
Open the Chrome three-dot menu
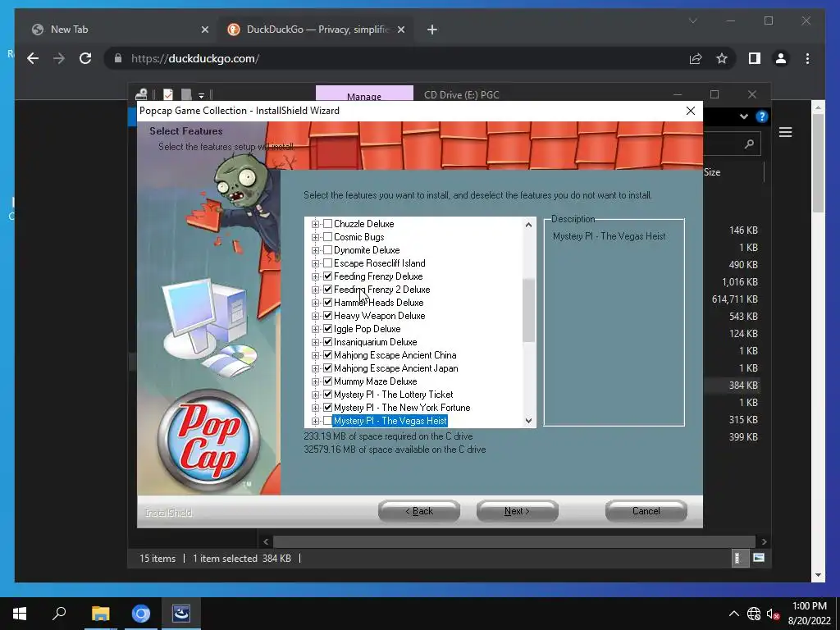[x=807, y=58]
